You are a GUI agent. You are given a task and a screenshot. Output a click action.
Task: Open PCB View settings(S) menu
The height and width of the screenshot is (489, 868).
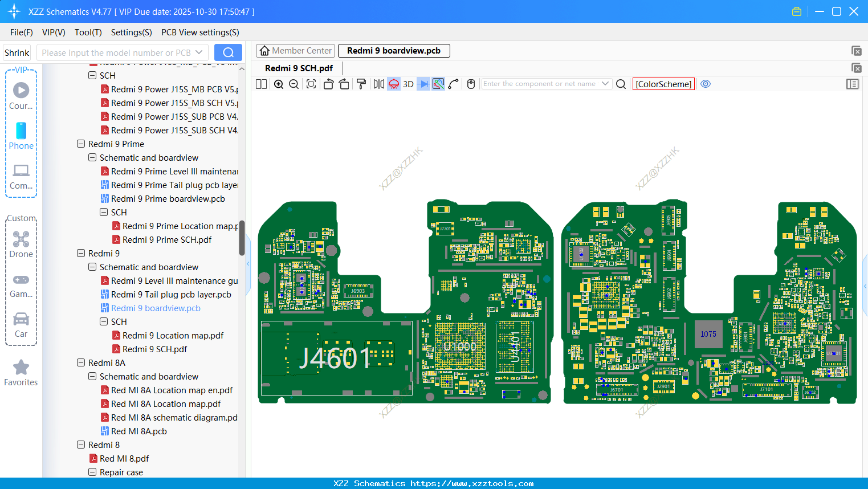pos(200,32)
